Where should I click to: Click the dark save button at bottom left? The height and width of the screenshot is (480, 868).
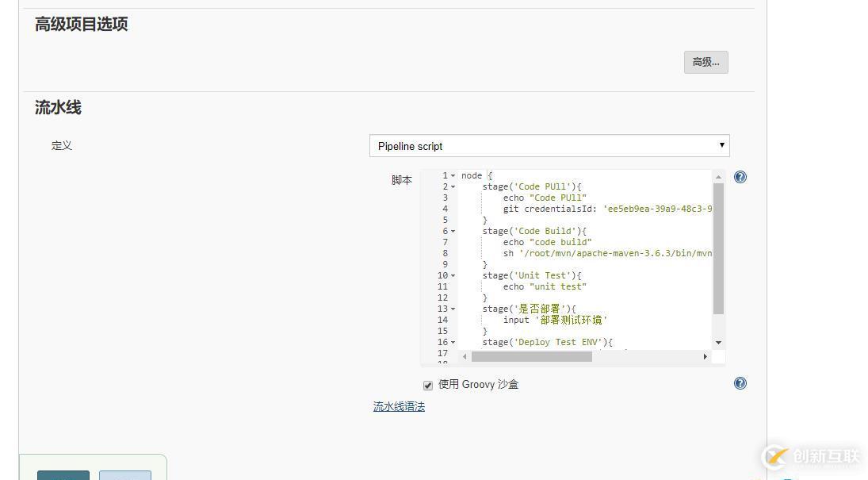[x=63, y=476]
